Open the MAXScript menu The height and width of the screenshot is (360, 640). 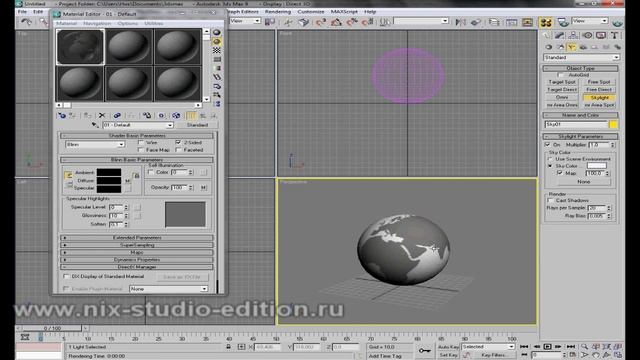(x=344, y=11)
